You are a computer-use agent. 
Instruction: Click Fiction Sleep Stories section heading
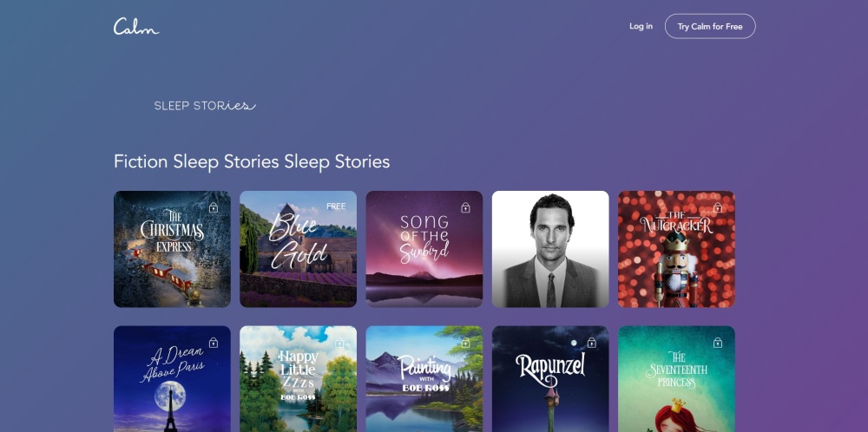coord(252,161)
